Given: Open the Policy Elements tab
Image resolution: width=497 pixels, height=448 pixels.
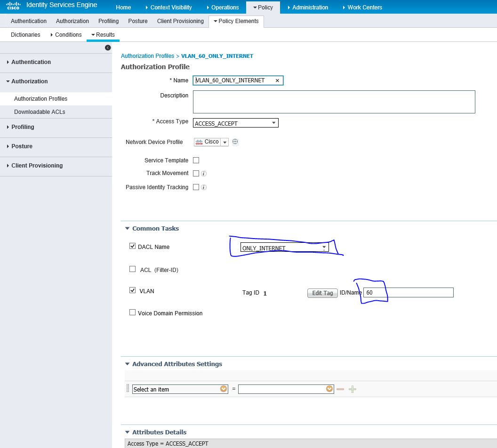Looking at the screenshot, I should point(236,21).
